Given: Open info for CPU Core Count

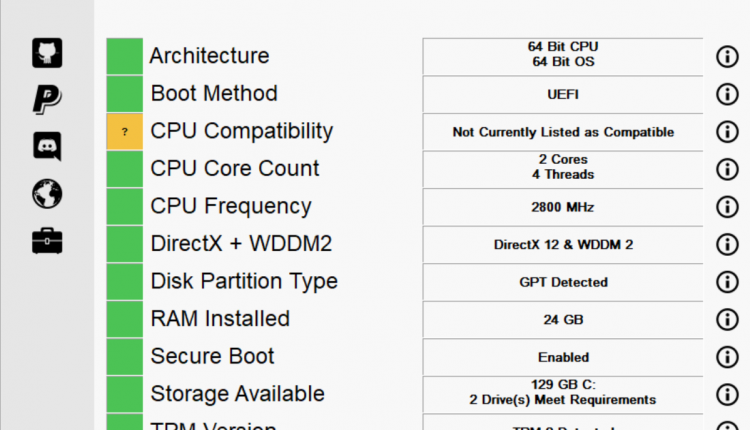Looking at the screenshot, I should [x=727, y=169].
